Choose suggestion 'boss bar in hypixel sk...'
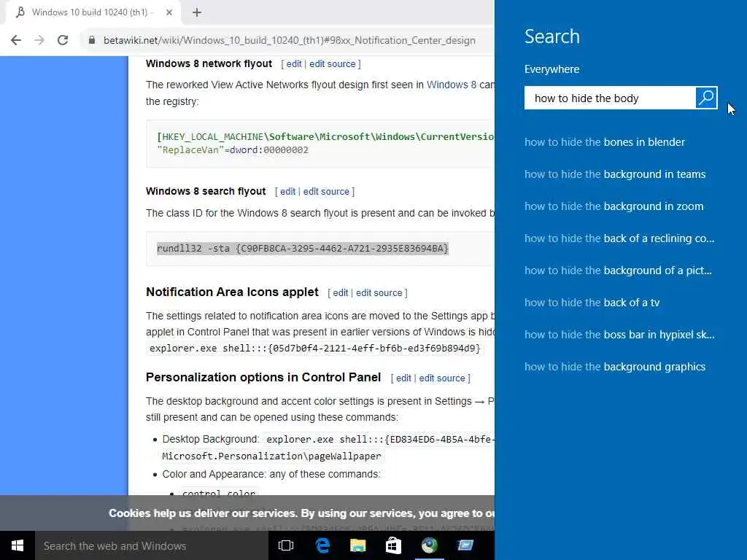747x560 pixels. [x=619, y=334]
